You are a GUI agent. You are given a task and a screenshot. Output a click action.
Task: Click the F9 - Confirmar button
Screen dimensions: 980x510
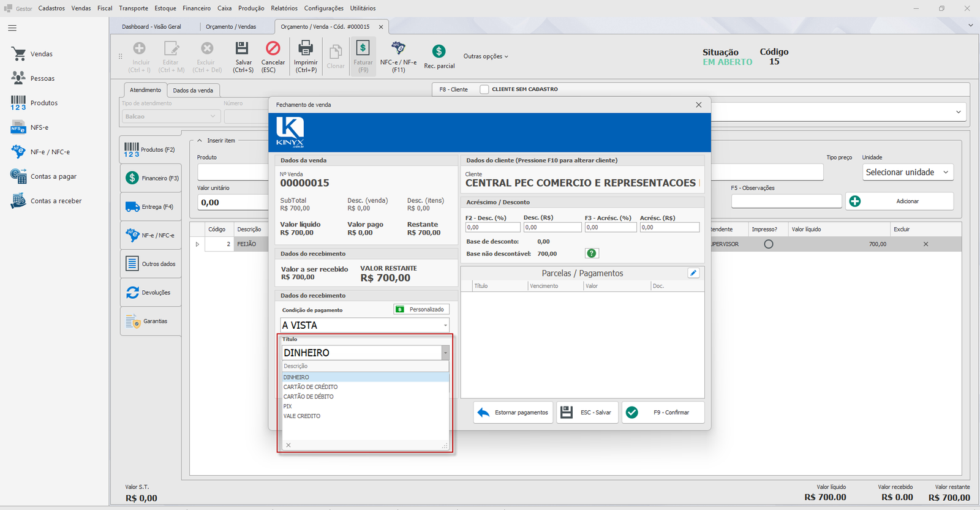point(663,413)
